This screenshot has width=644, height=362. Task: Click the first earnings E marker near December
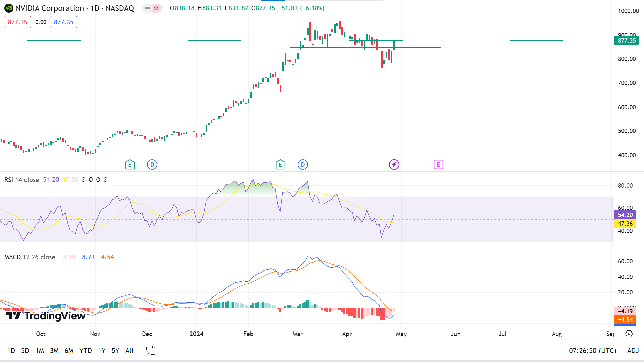[130, 165]
